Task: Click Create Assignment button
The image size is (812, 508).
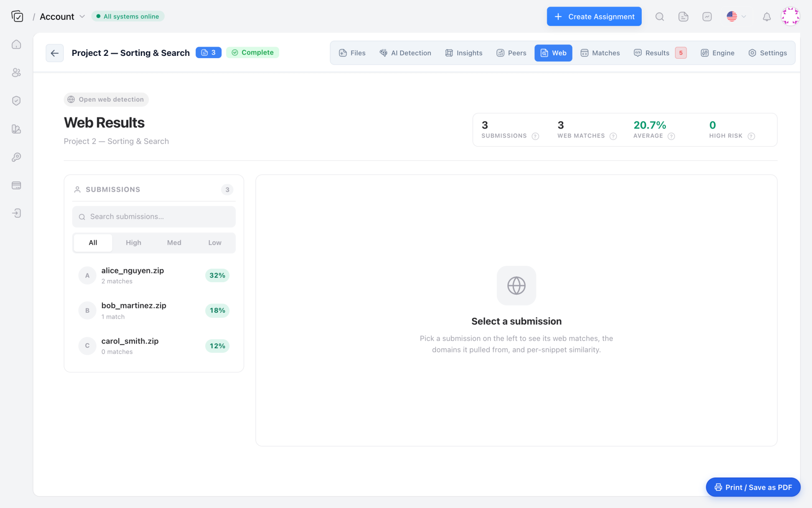Action: pos(594,17)
